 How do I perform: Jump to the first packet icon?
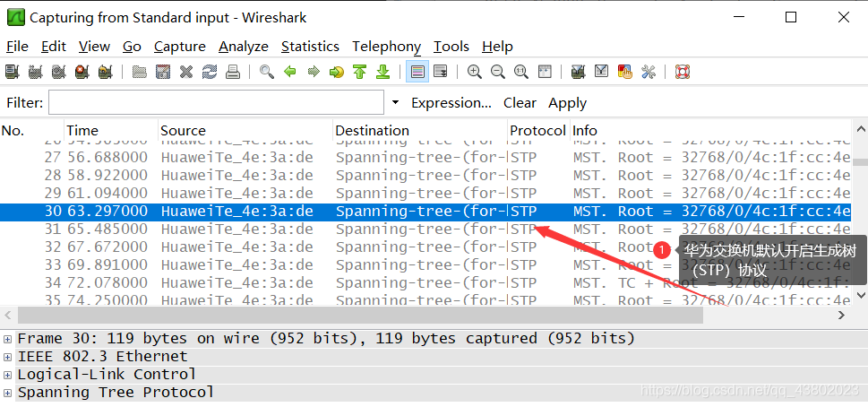[360, 72]
